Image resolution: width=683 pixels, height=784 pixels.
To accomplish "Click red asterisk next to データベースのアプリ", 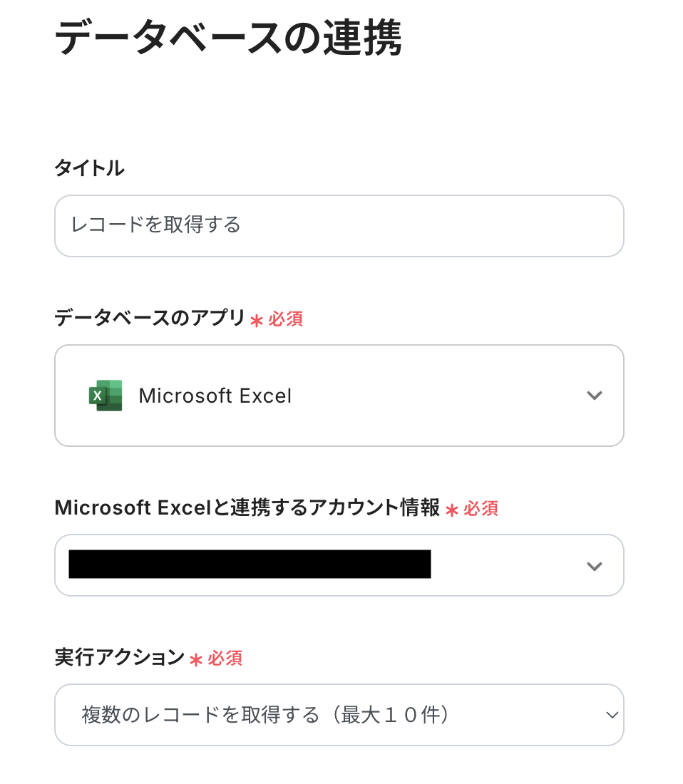I will [257, 320].
